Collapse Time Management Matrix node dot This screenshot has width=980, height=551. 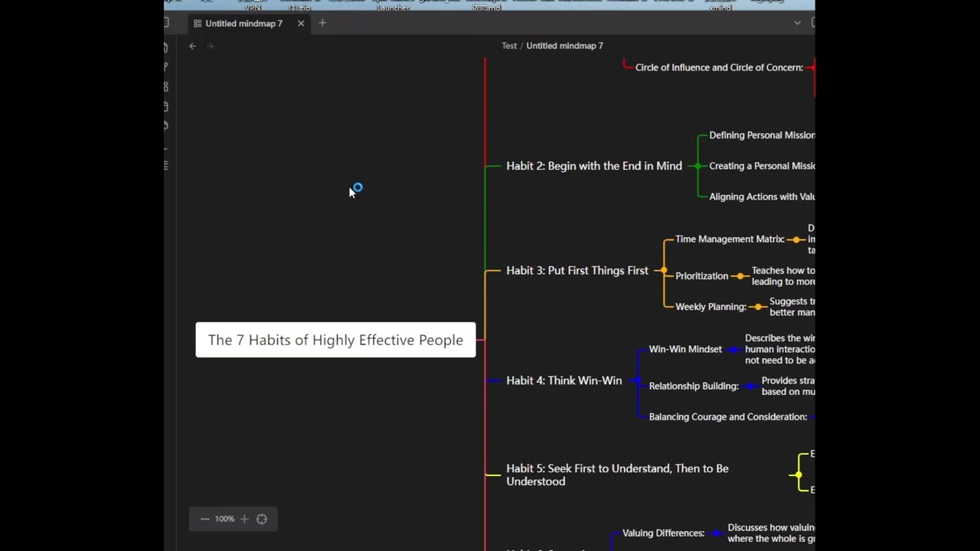[x=797, y=240]
